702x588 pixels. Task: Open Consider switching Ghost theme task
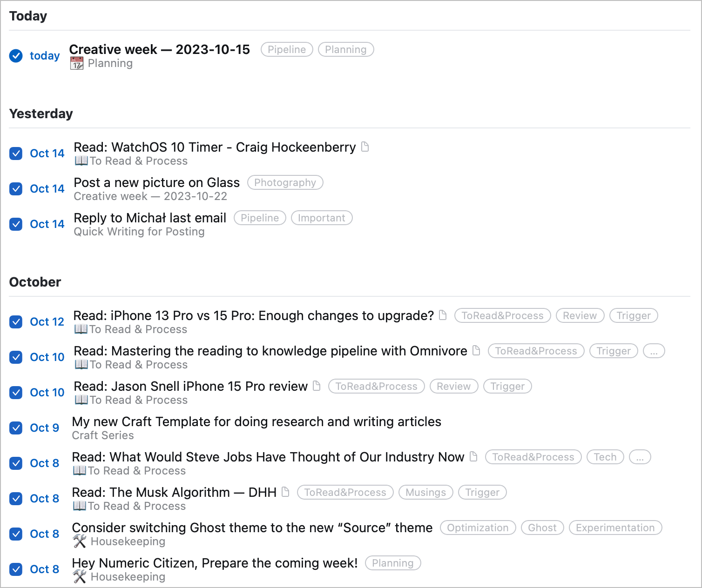point(252,528)
